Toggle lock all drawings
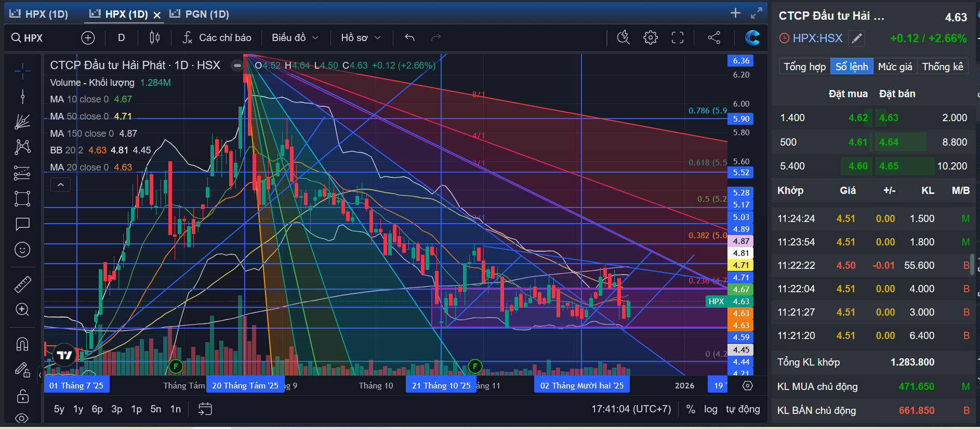 (22, 396)
